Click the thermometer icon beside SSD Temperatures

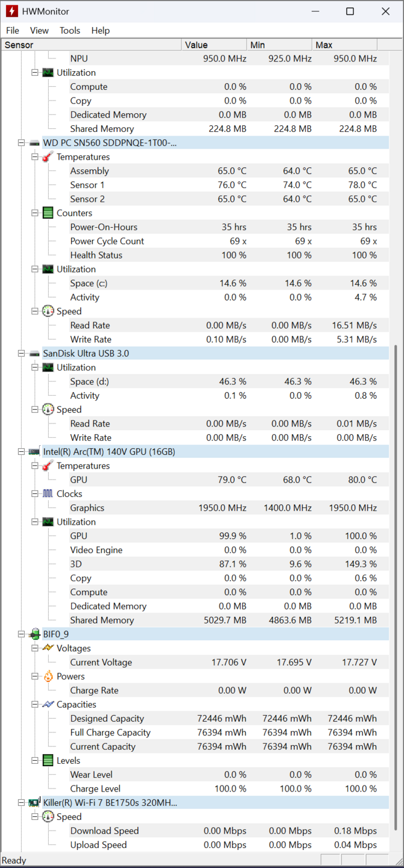48,157
